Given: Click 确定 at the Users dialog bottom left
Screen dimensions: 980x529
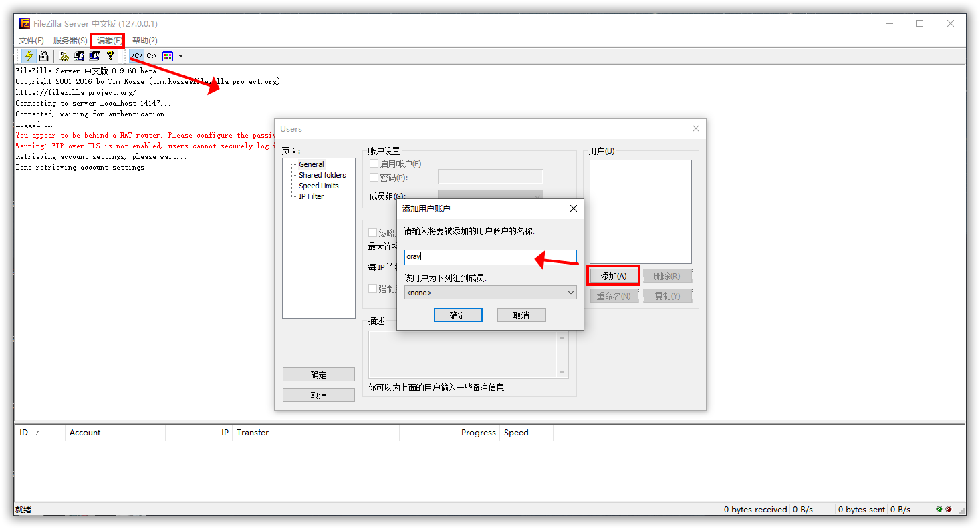Looking at the screenshot, I should (319, 375).
